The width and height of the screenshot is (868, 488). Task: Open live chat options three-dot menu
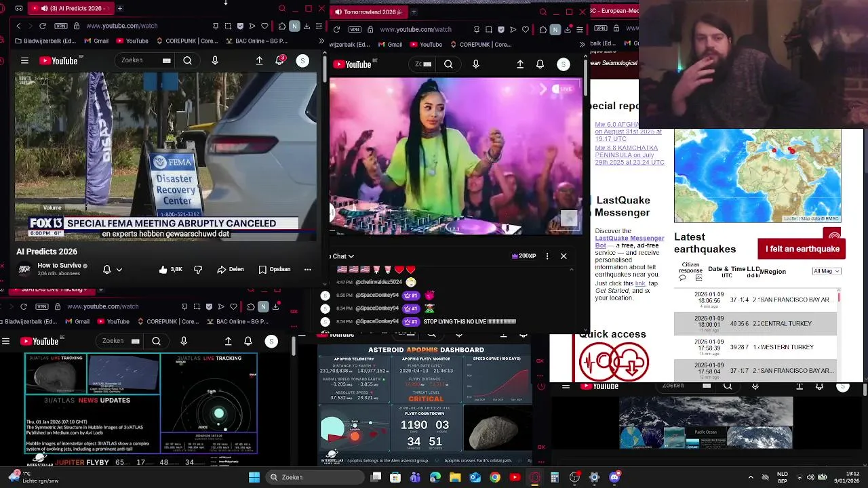coord(547,256)
